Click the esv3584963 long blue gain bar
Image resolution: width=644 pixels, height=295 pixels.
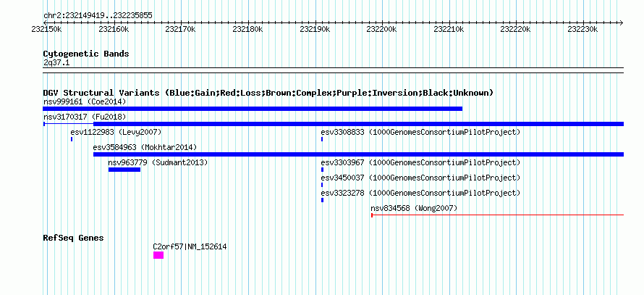359,154
